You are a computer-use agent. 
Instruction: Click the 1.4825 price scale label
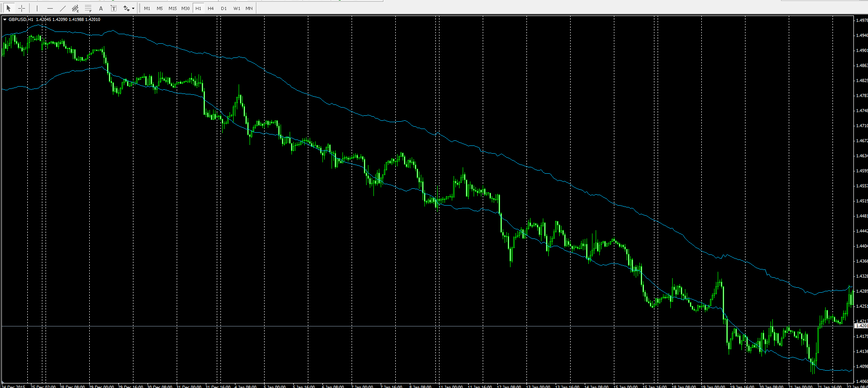[862, 80]
